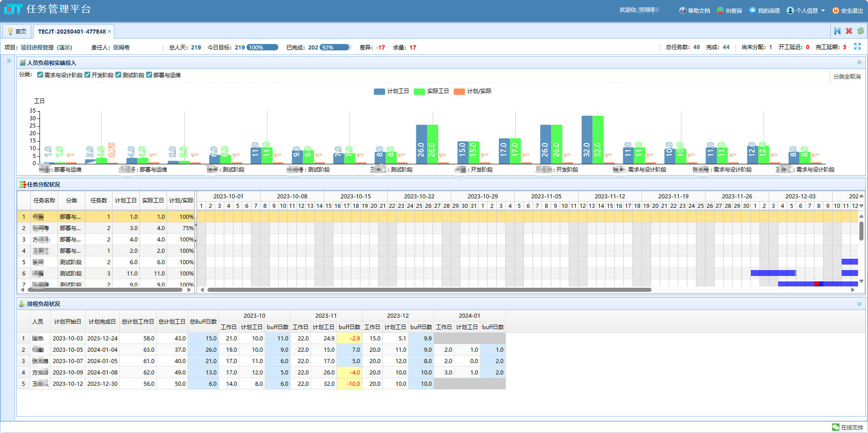Click the 分类全取消 button

[847, 77]
